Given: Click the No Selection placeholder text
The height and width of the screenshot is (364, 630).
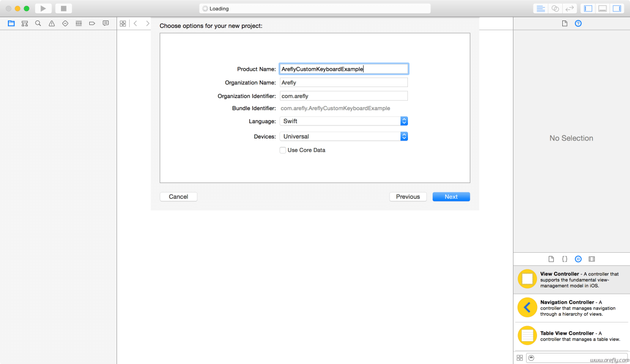Looking at the screenshot, I should point(571,138).
